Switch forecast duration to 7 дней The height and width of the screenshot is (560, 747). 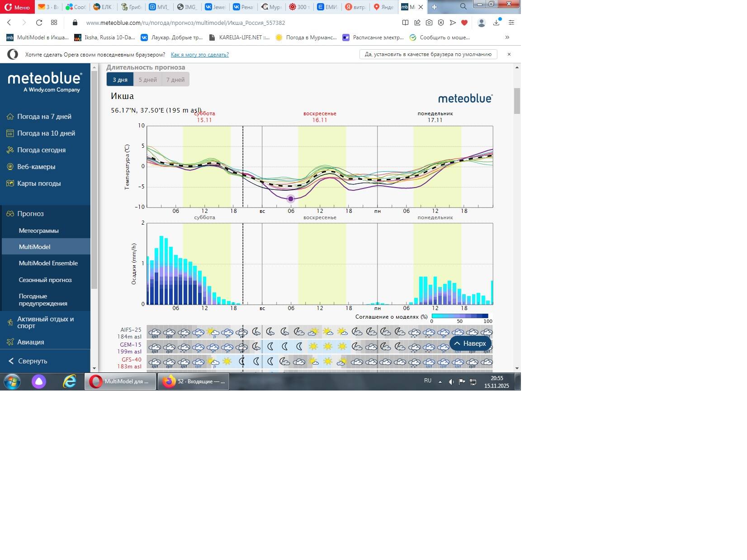pyautogui.click(x=175, y=80)
